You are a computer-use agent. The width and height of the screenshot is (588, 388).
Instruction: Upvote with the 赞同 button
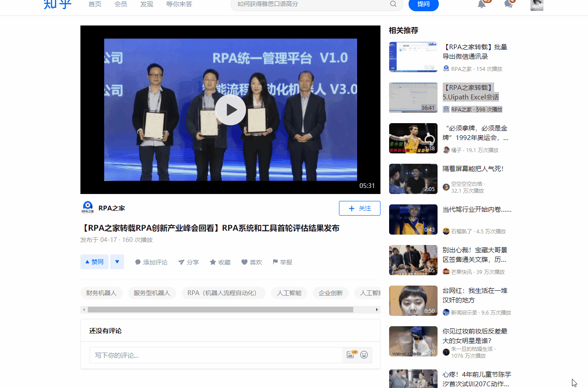point(95,262)
